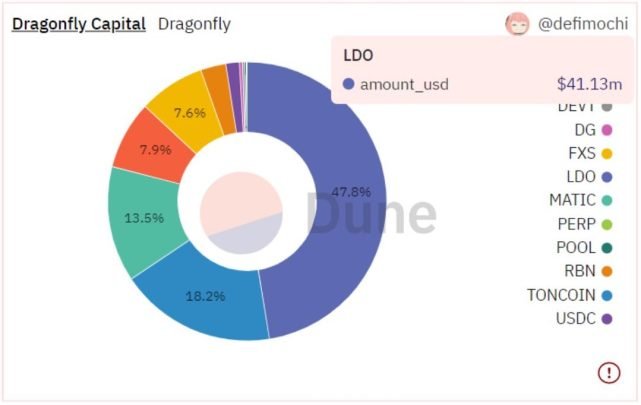
Task: Click the PERP legend entry
Action: click(x=585, y=224)
